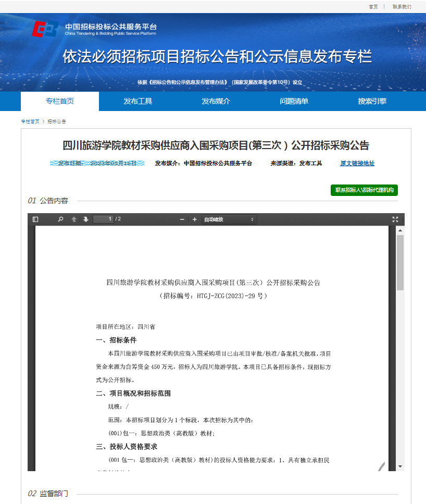426x504 pixels.
Task: Zoom in with the plus button
Action: (194, 219)
